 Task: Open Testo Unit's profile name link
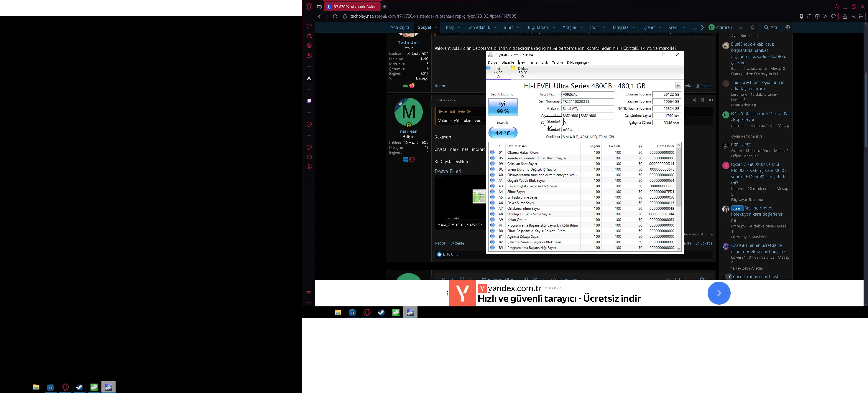click(x=408, y=43)
